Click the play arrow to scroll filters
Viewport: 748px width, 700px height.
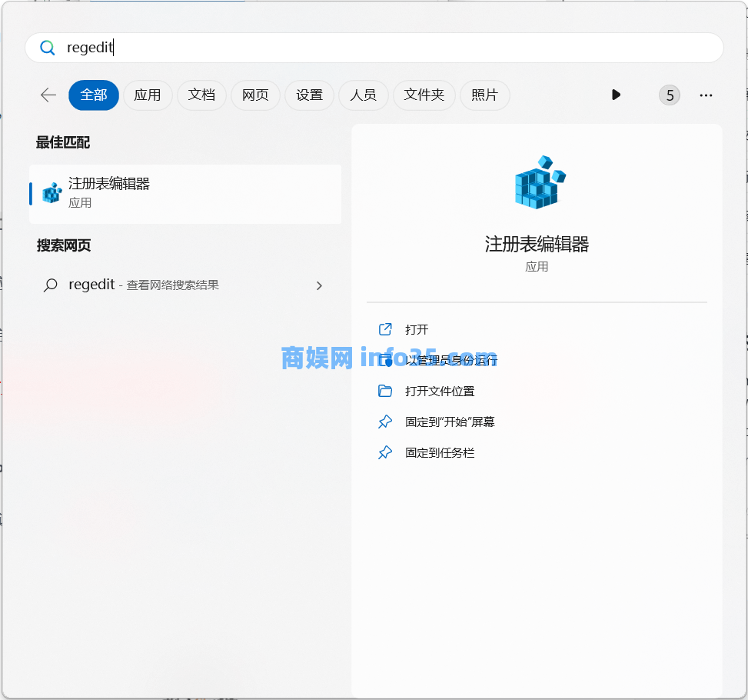(x=616, y=95)
